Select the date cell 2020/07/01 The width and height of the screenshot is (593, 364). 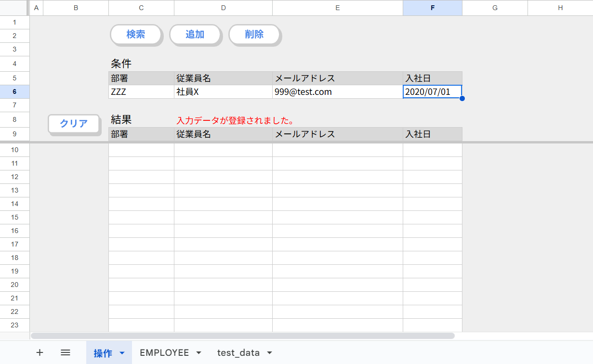(432, 92)
